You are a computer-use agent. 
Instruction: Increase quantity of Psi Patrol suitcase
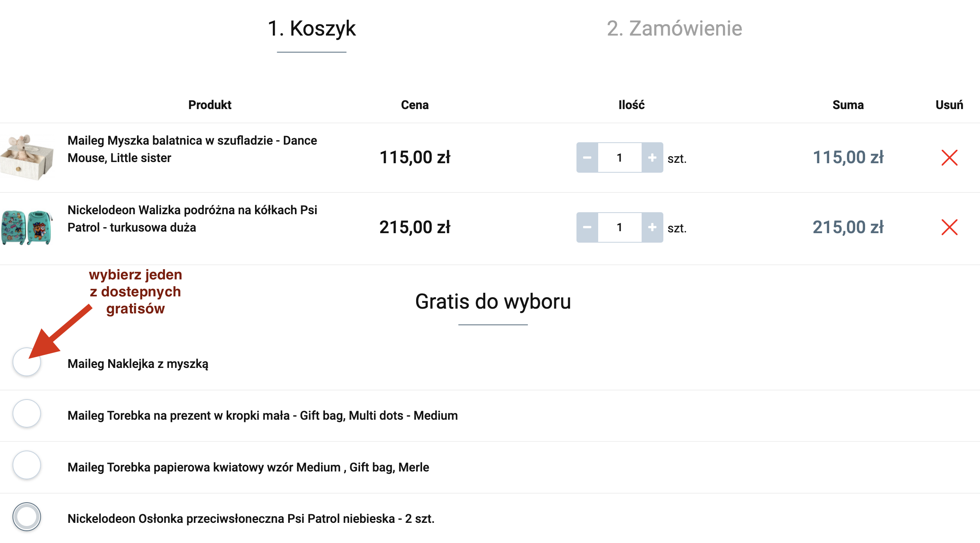[652, 227]
